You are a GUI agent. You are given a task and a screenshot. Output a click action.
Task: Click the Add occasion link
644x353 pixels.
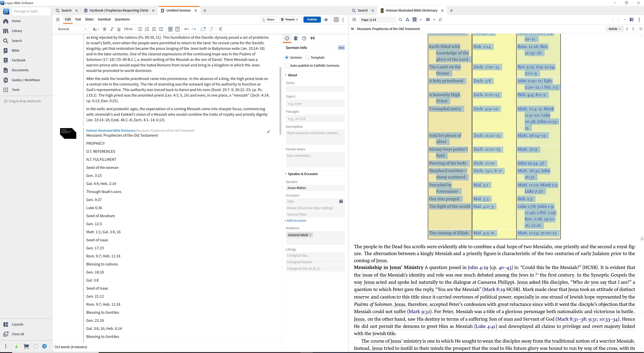295,221
